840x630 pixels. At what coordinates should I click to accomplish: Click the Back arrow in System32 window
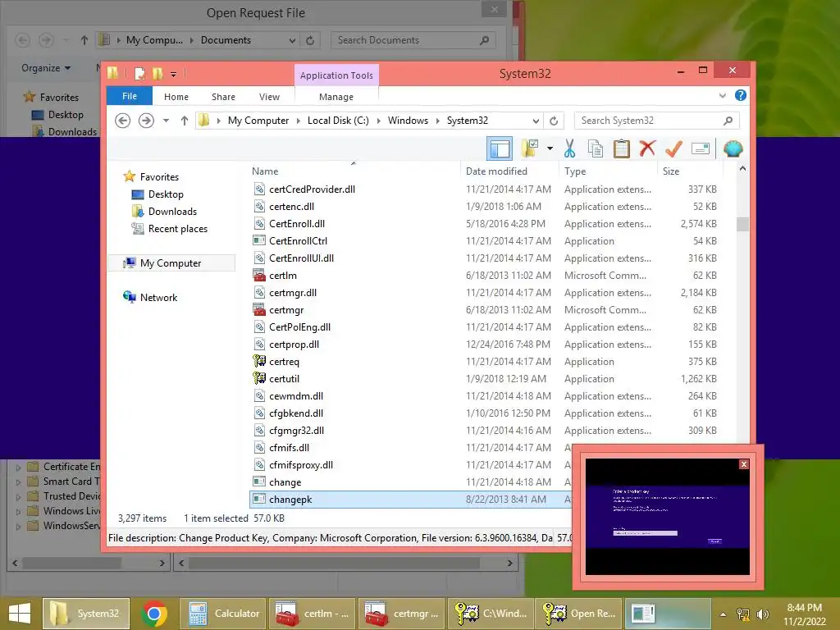tap(123, 121)
